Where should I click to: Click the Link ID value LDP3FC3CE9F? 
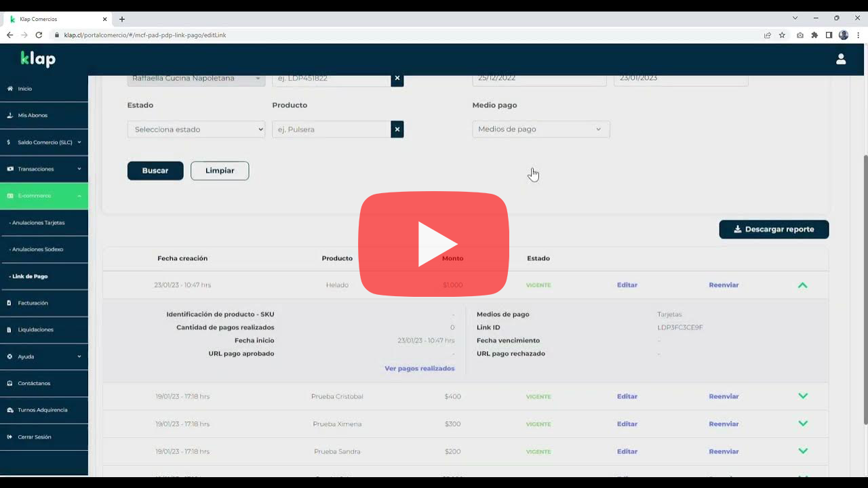pos(680,327)
